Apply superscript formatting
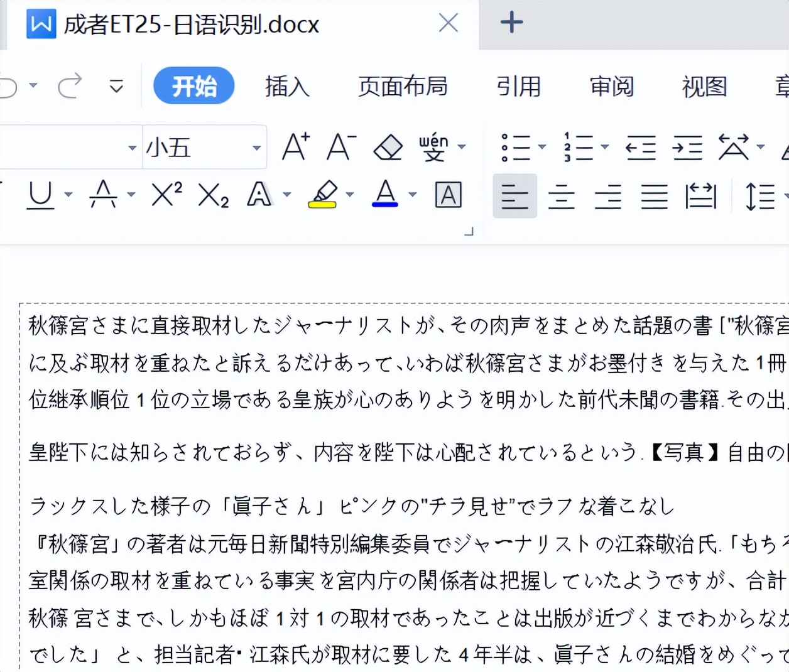Screen dimensions: 789x672 point(164,195)
